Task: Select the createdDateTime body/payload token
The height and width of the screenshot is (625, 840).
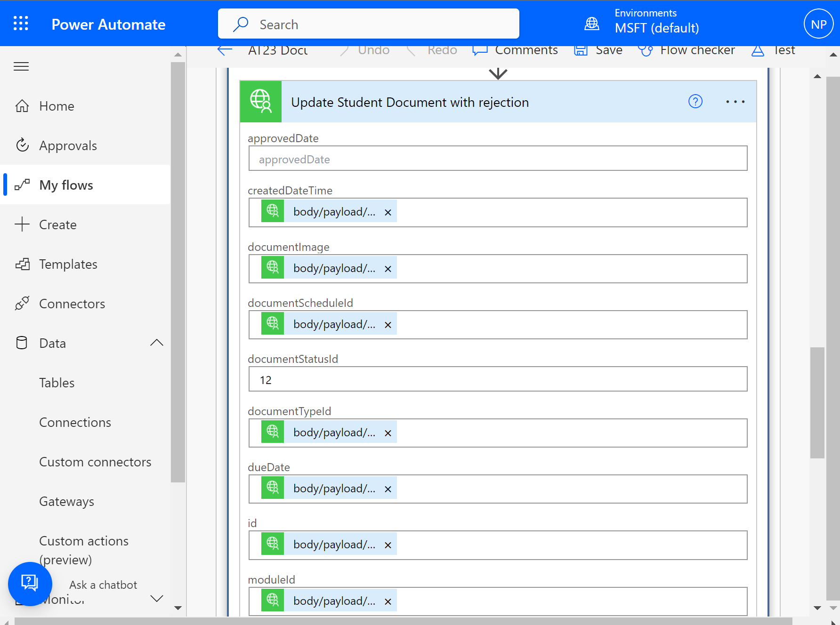Action: (329, 211)
